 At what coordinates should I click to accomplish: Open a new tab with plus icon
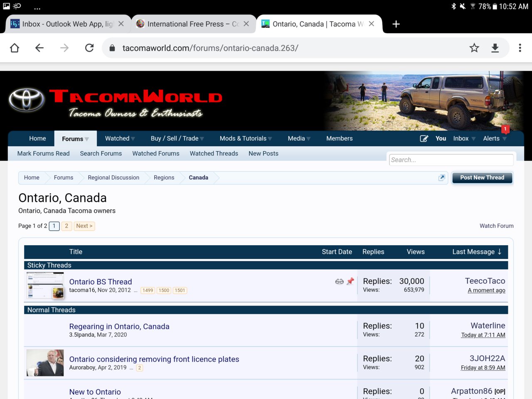[396, 24]
